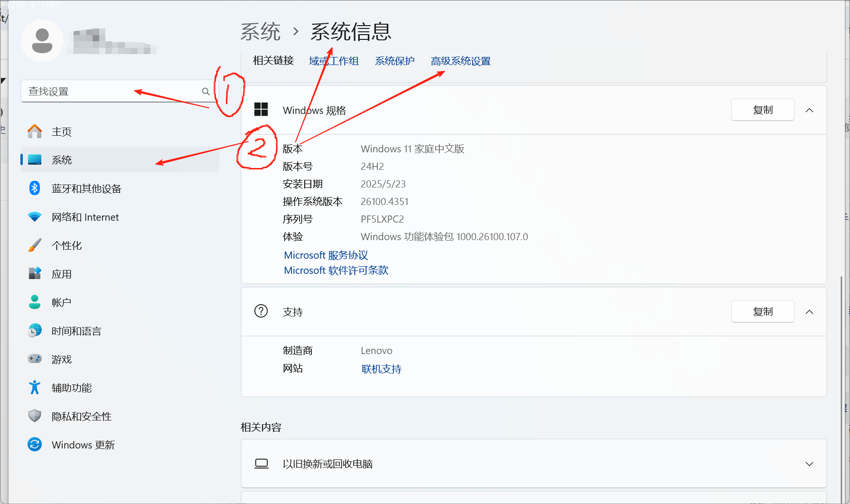850x504 pixels.
Task: Expand the 以旧换新或回收电脑 chevron
Action: coord(809,464)
